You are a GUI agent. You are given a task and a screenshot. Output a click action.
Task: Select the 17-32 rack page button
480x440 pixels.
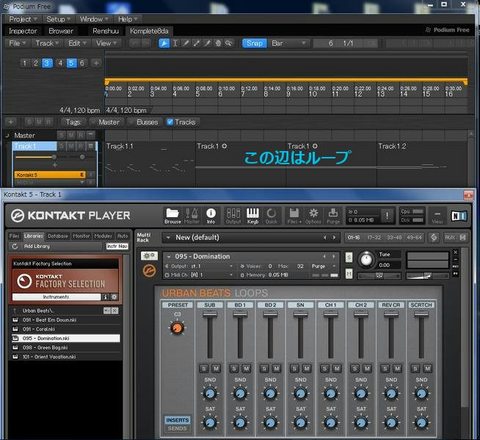tap(374, 237)
